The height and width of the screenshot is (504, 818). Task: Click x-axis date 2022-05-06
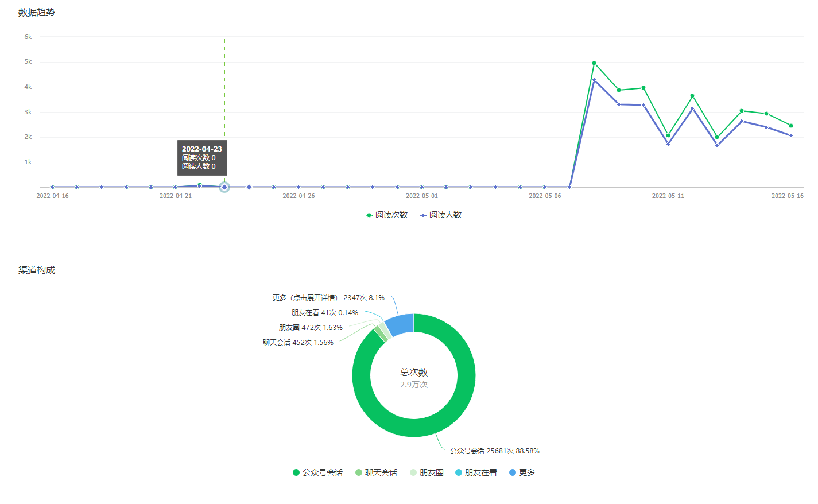click(x=545, y=196)
